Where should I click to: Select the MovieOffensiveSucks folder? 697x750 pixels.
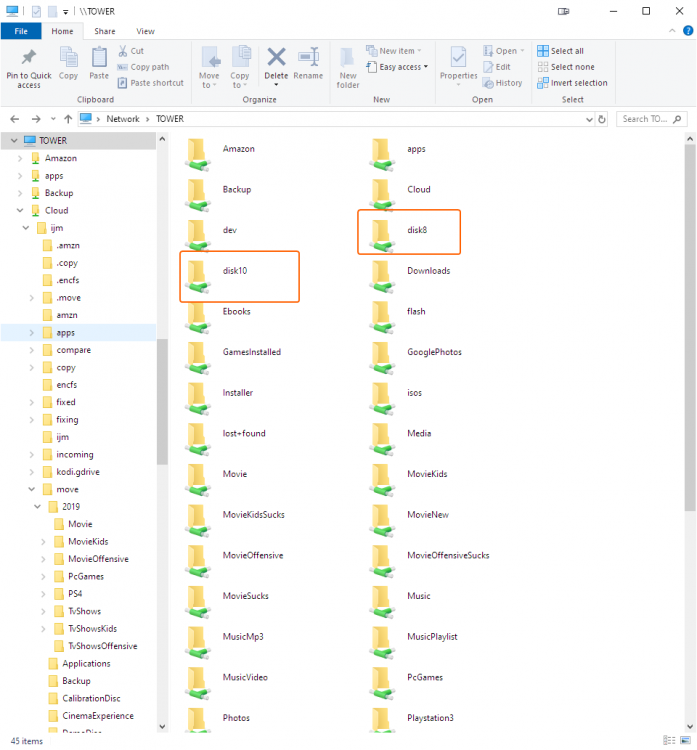448,555
